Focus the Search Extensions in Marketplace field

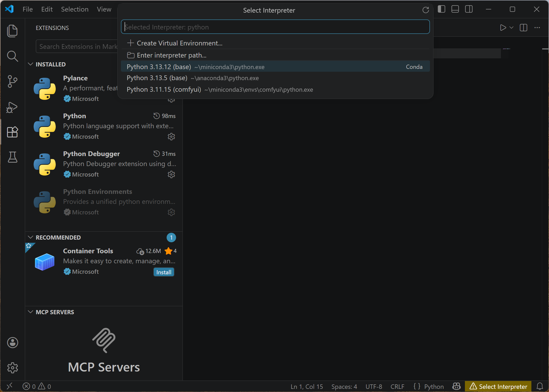[77, 47]
